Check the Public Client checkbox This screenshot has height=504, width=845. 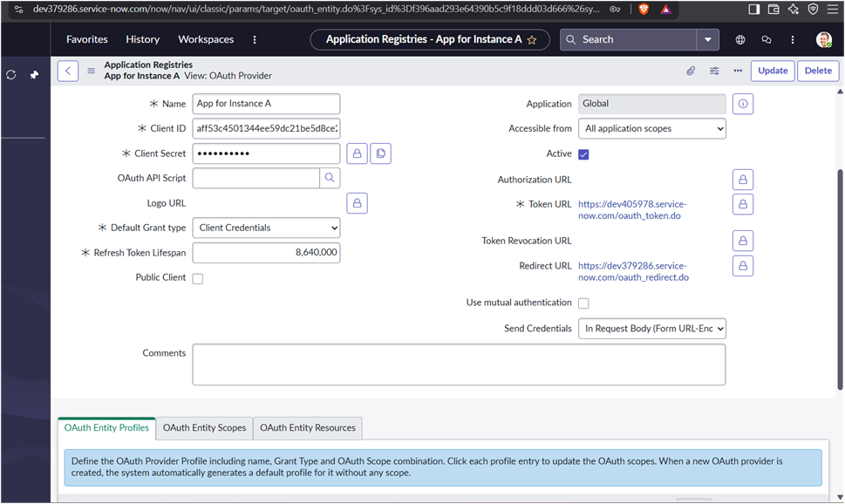pyautogui.click(x=198, y=279)
